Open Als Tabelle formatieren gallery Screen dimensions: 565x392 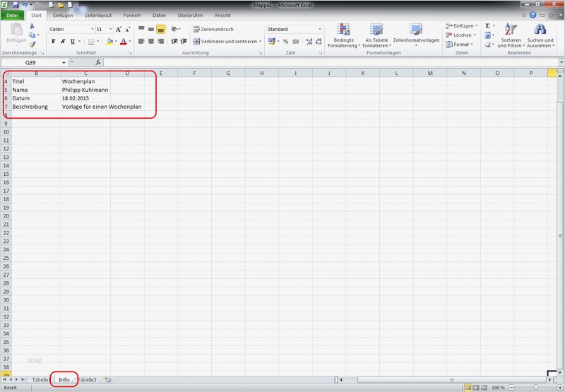[376, 35]
